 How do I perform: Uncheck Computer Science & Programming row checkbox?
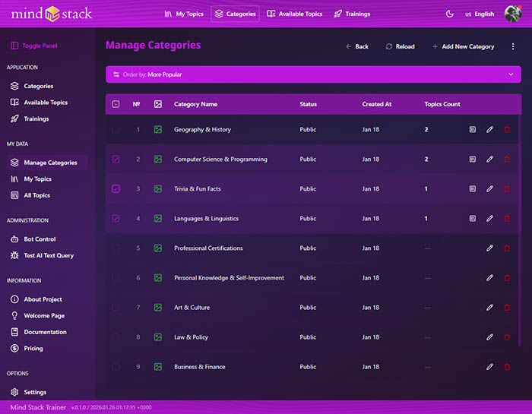[x=116, y=159]
